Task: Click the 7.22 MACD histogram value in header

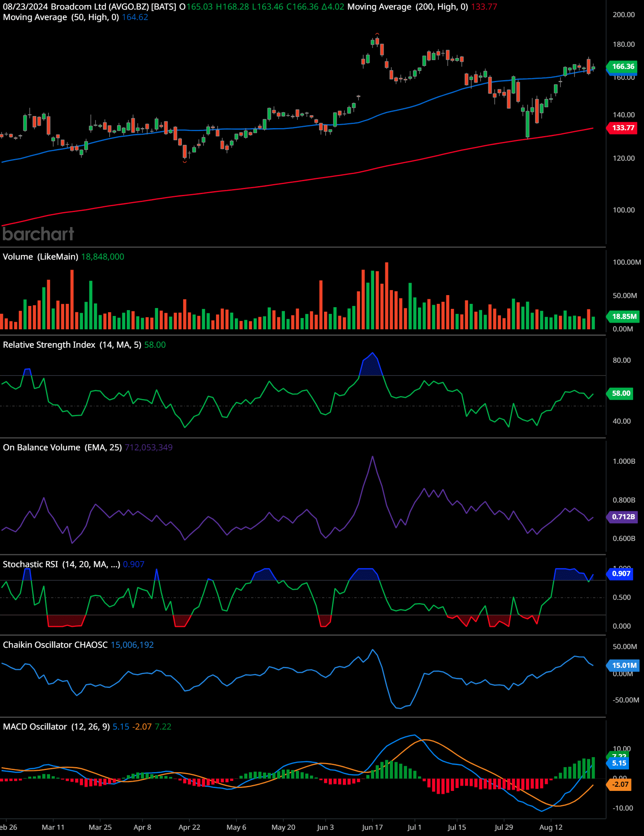Action: point(163,727)
